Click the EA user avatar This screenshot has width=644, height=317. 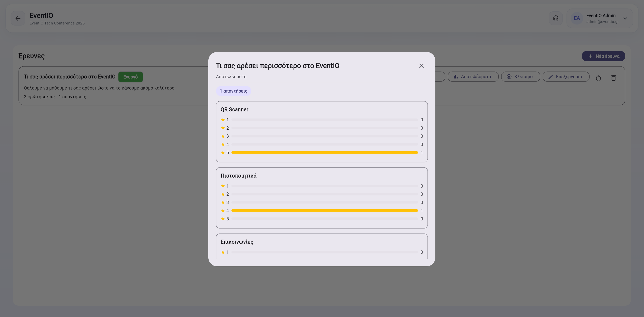click(x=577, y=18)
